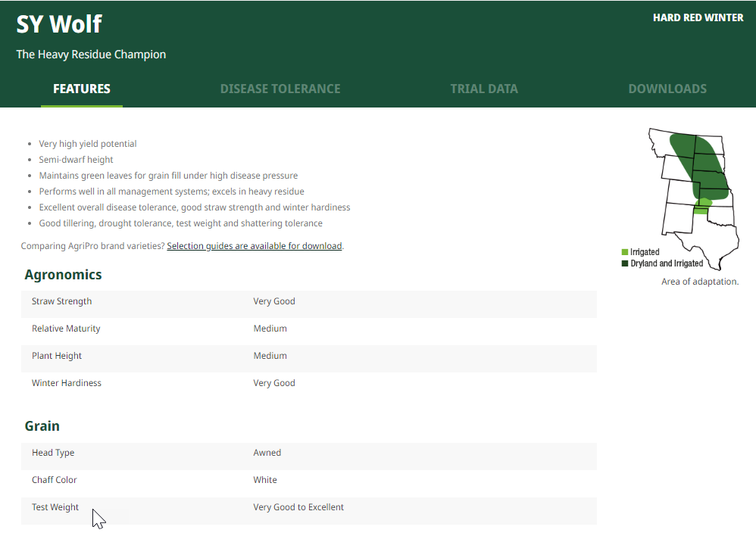Click the Winter Hardiness row label
This screenshot has width=756, height=536.
pyautogui.click(x=67, y=383)
